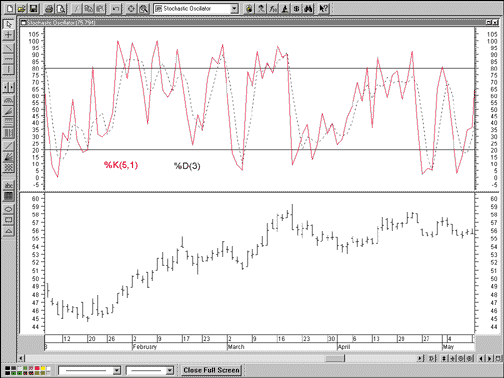
Task: Open the Stochastic Oscillator indicator dropdown
Action: 234,9
